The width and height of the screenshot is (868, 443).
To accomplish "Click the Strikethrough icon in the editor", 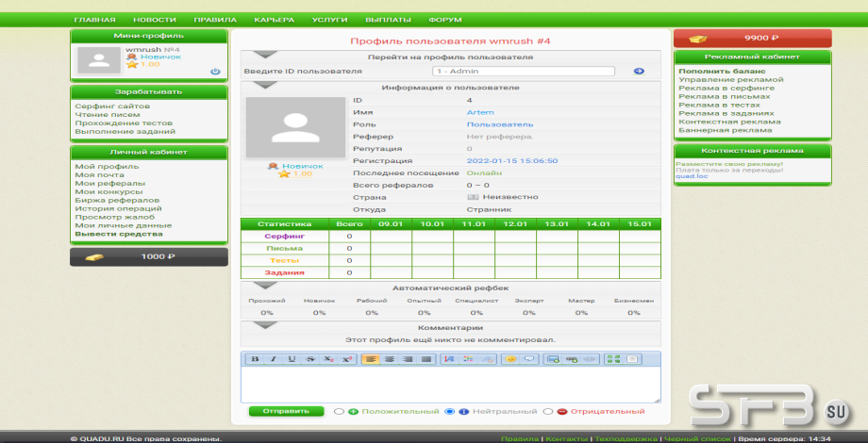I will coord(309,359).
